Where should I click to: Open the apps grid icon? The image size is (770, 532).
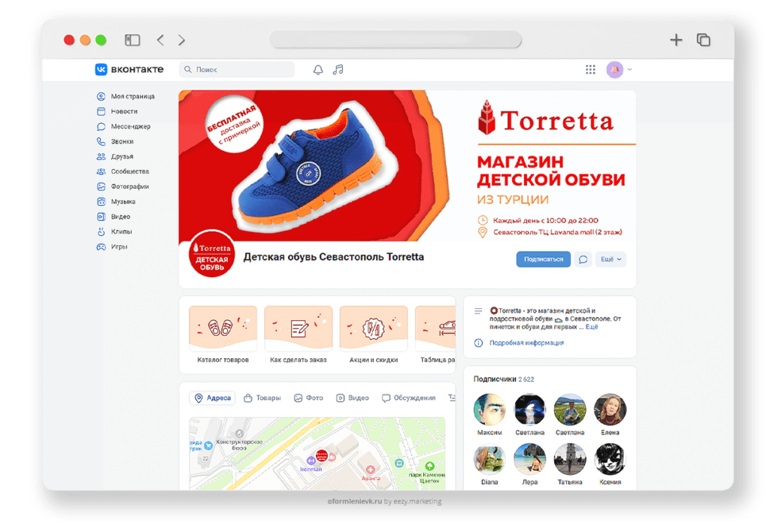590,70
